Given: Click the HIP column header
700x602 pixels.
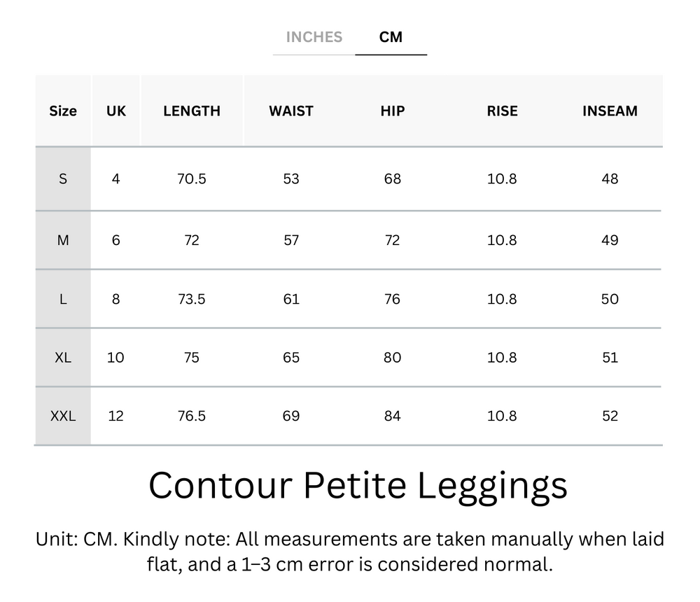Looking at the screenshot, I should 391,111.
